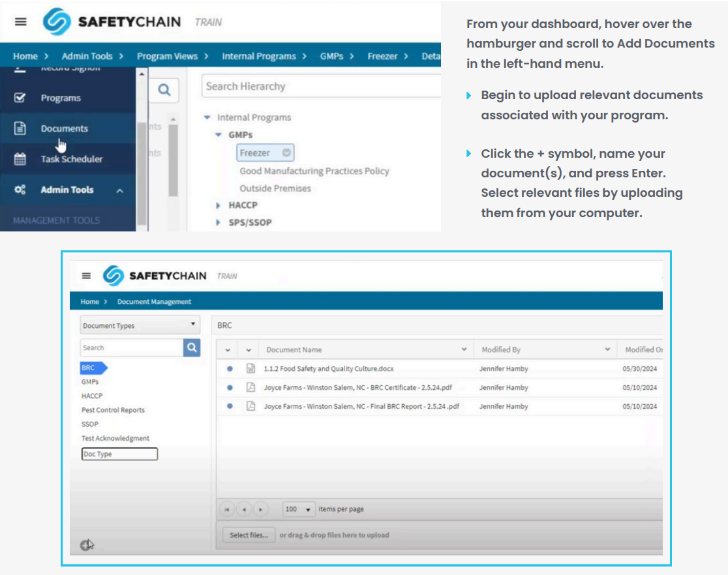Select Good Manufacturing Practices Policy item
The width and height of the screenshot is (728, 575).
pos(314,171)
